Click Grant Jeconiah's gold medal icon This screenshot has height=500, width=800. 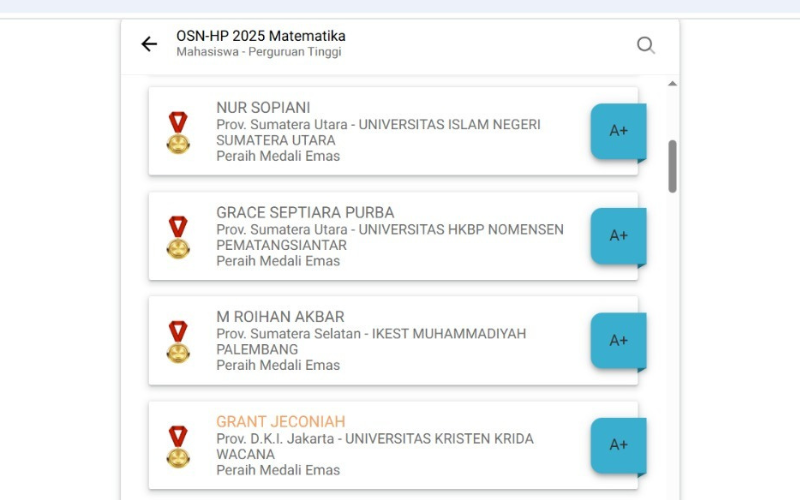(x=178, y=446)
